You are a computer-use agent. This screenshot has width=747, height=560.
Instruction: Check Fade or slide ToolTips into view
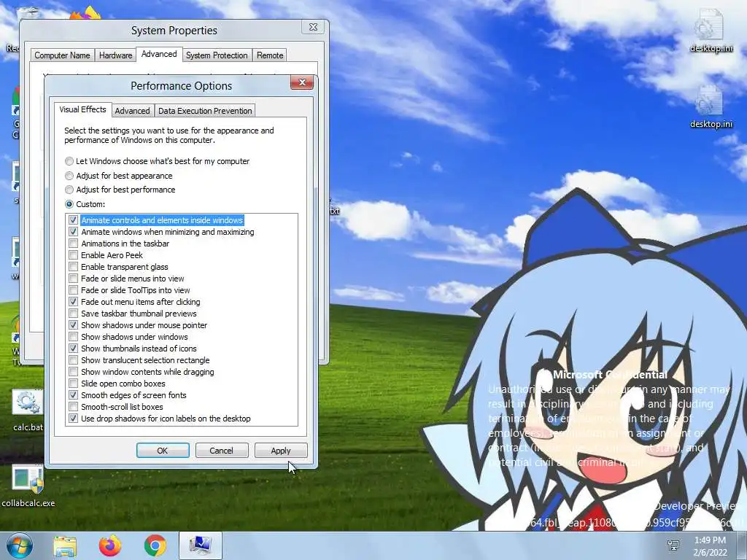tap(74, 290)
